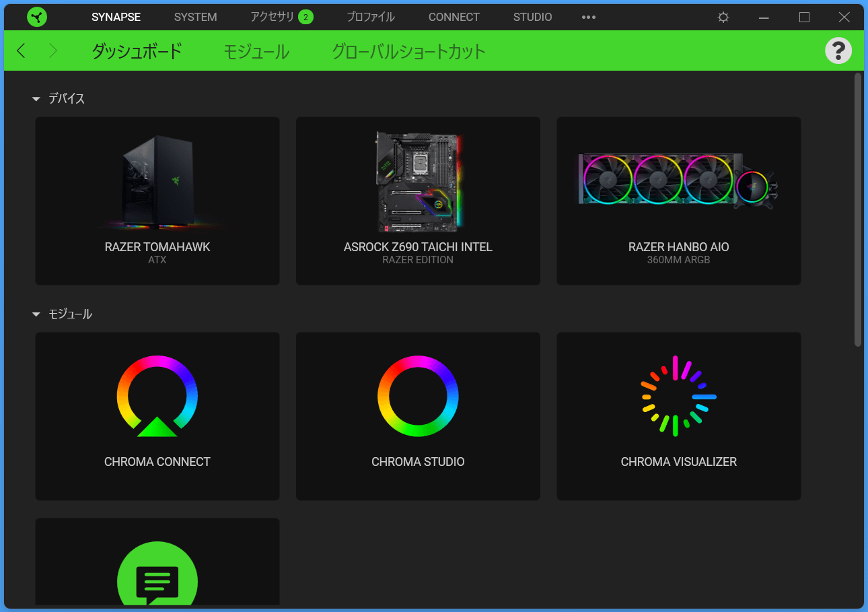868x612 pixels.
Task: Switch to the CONNECT tab
Action: point(454,18)
